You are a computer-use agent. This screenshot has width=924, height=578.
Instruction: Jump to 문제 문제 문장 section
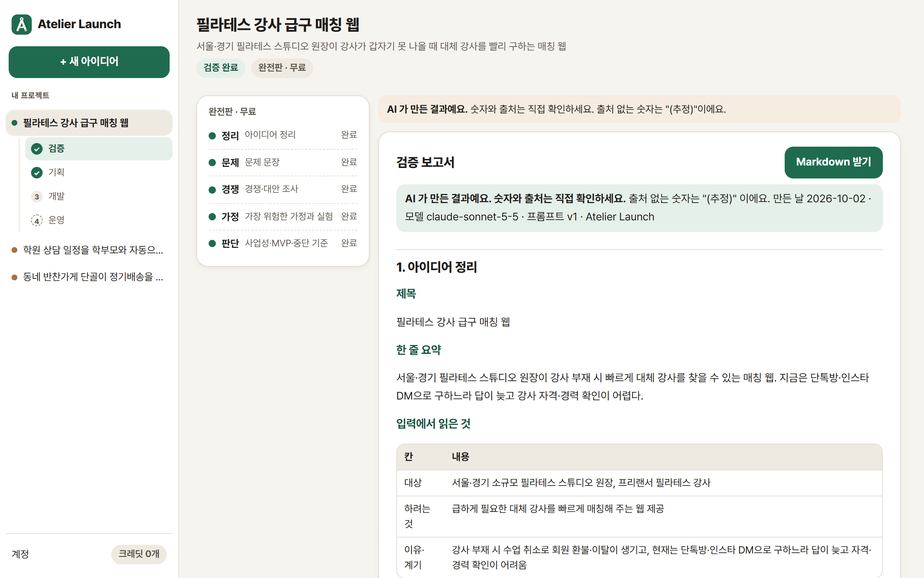click(283, 163)
